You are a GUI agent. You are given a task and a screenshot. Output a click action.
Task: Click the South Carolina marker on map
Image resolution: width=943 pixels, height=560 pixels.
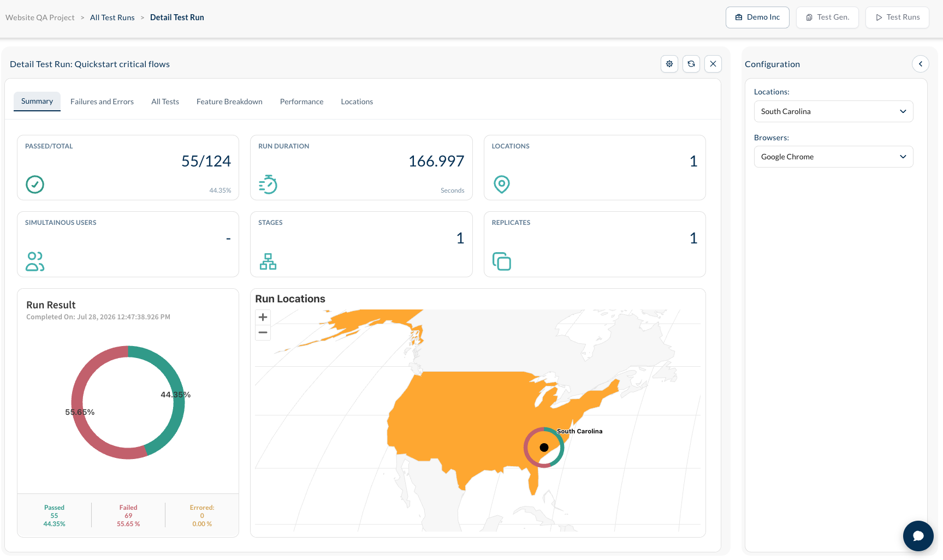pos(544,448)
